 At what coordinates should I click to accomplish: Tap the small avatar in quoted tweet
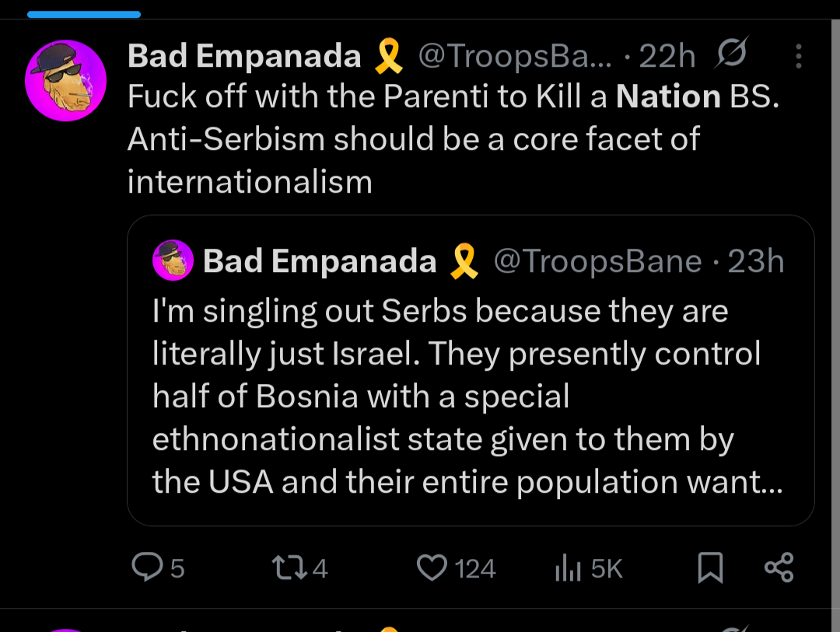point(173,260)
